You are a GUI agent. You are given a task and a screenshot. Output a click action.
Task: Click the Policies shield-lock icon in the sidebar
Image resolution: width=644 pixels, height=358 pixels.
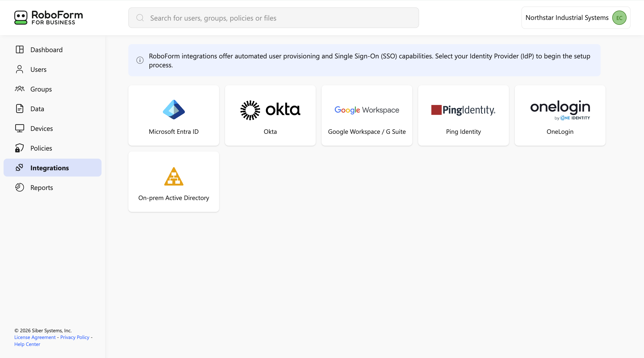click(x=19, y=148)
